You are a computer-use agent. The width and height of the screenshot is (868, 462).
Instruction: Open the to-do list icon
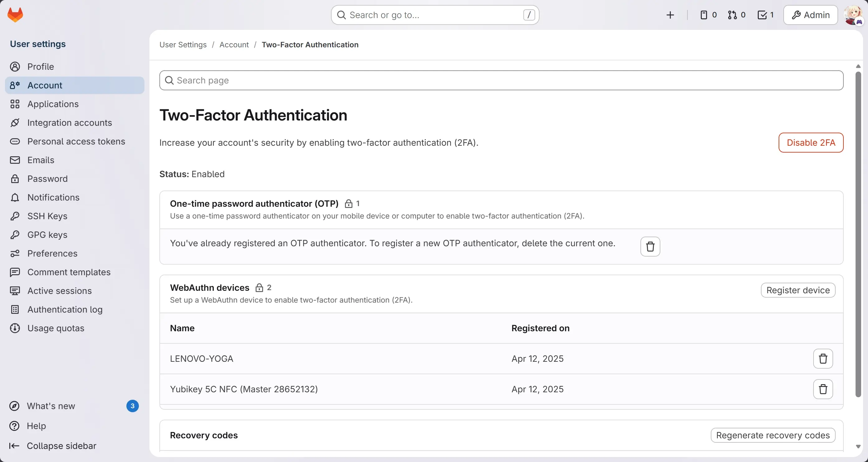(x=765, y=15)
